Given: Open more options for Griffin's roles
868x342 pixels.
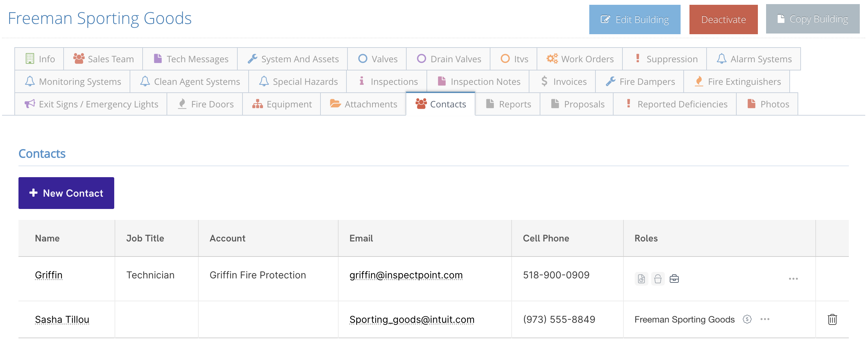Looking at the screenshot, I should tap(793, 279).
